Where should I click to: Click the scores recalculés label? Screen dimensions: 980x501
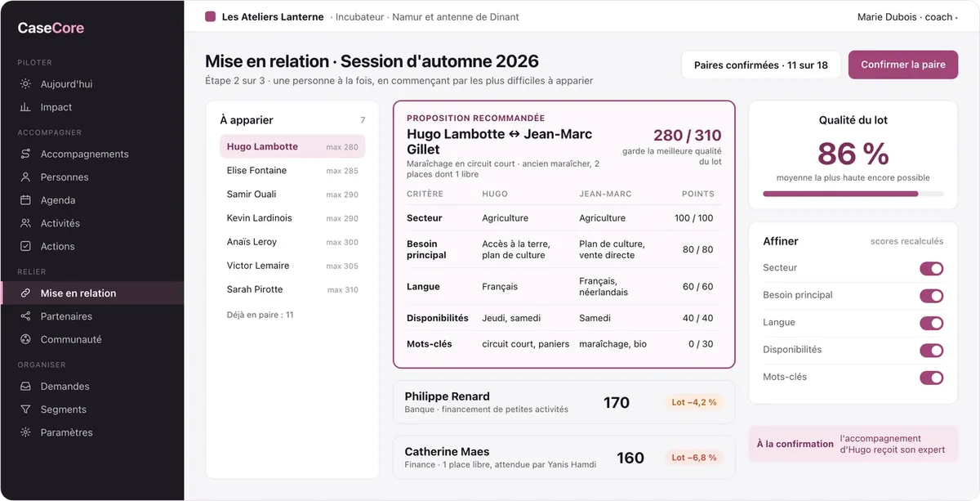(906, 242)
